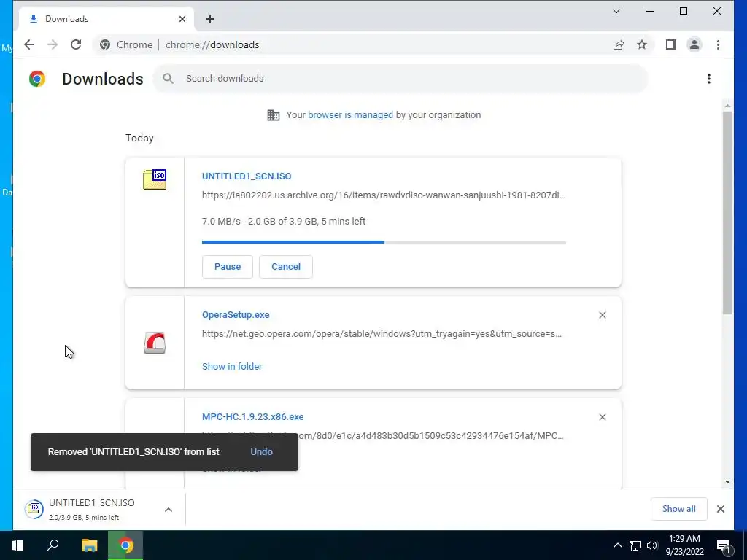Click the managed organization building icon
This screenshot has width=747, height=560.
click(x=274, y=115)
